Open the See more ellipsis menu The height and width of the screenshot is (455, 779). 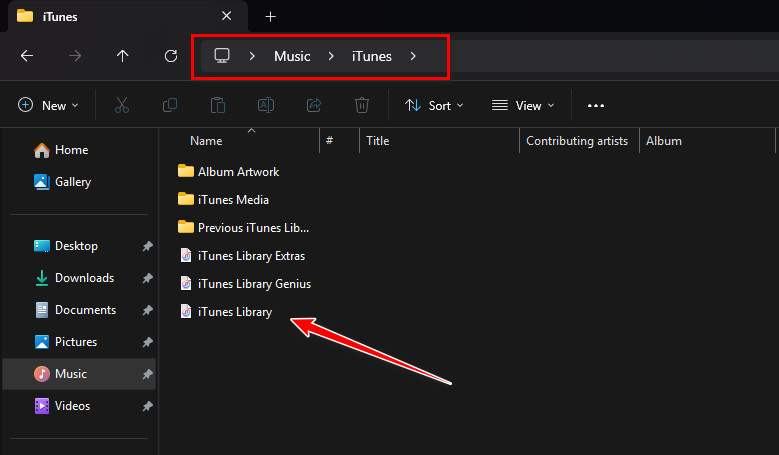point(596,105)
